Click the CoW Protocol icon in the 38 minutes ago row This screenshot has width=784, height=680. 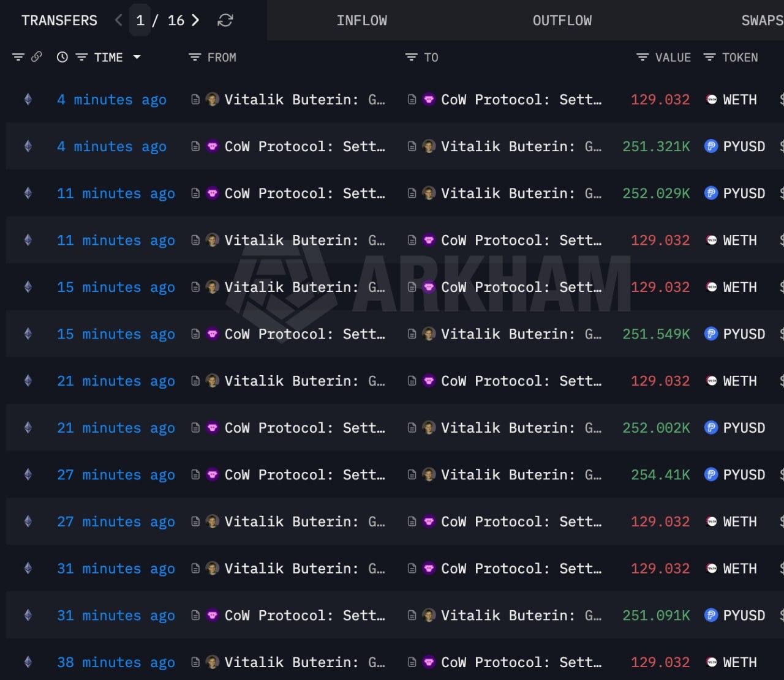click(429, 662)
